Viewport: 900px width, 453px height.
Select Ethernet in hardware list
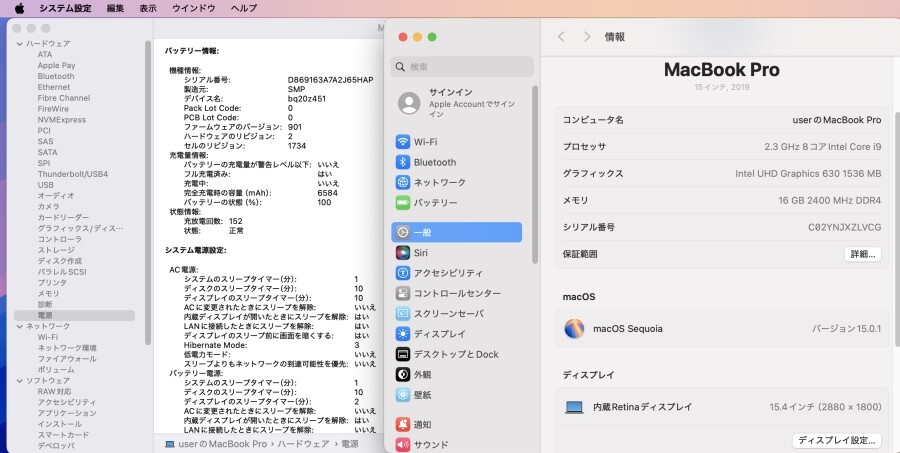[54, 87]
